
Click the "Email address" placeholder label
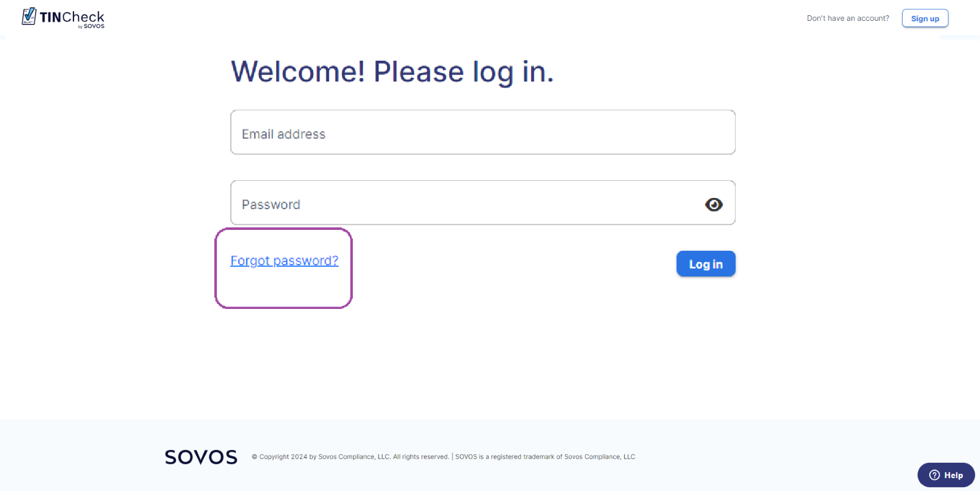[284, 134]
